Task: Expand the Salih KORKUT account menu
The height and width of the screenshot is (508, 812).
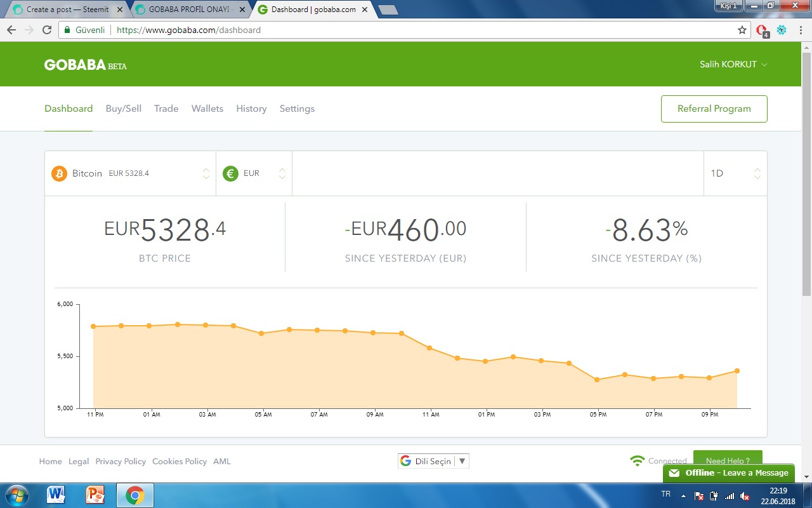Action: pos(733,65)
